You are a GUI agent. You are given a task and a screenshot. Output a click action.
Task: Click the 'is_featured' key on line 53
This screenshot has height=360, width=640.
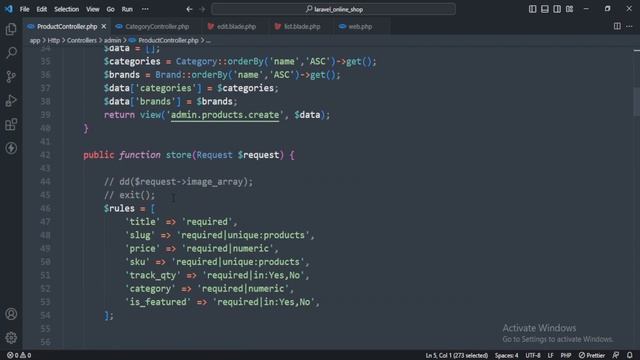point(158,302)
